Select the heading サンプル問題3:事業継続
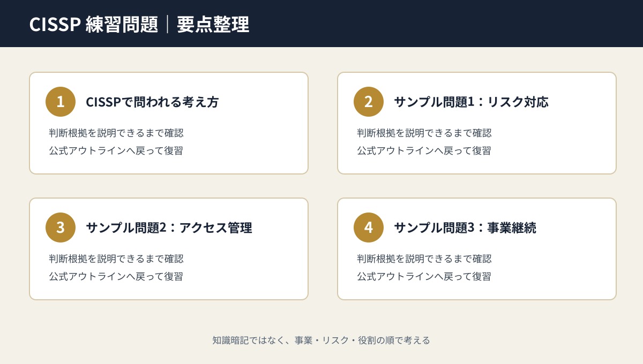Image resolution: width=643 pixels, height=364 pixels. point(465,227)
